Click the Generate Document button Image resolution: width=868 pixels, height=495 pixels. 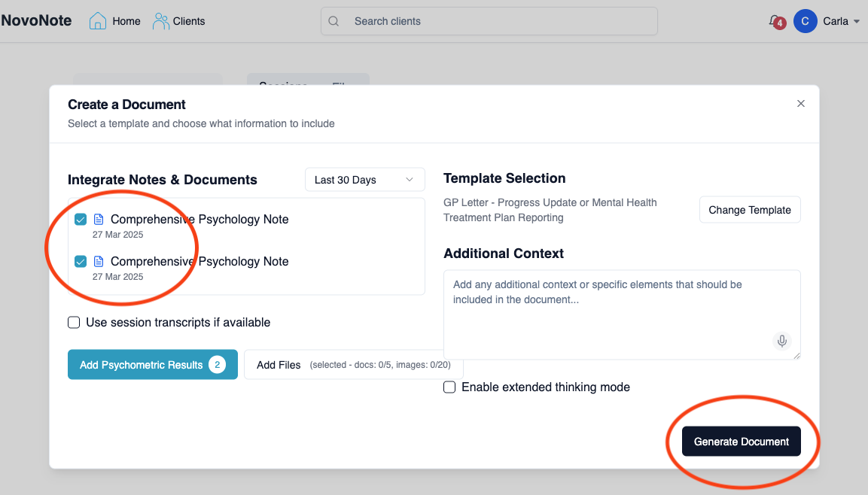click(x=741, y=442)
